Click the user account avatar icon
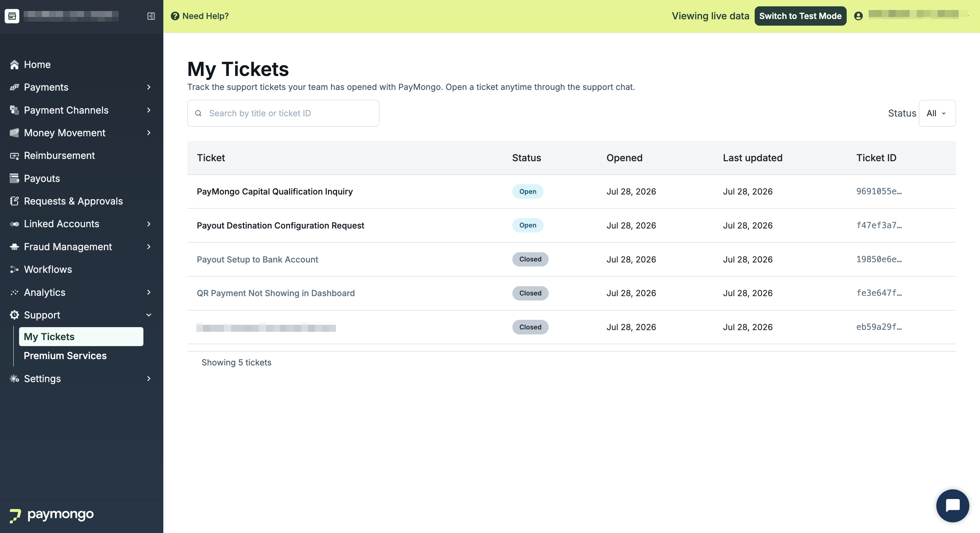Image resolution: width=980 pixels, height=533 pixels. pyautogui.click(x=858, y=16)
